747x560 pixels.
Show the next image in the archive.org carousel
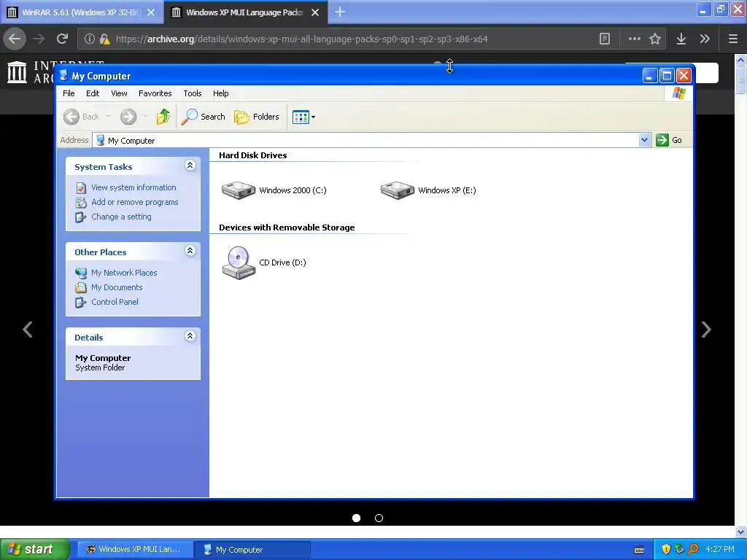pos(706,330)
